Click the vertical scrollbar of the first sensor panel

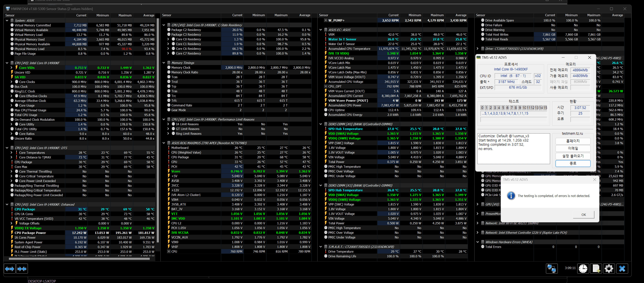pyautogui.click(x=158, y=130)
